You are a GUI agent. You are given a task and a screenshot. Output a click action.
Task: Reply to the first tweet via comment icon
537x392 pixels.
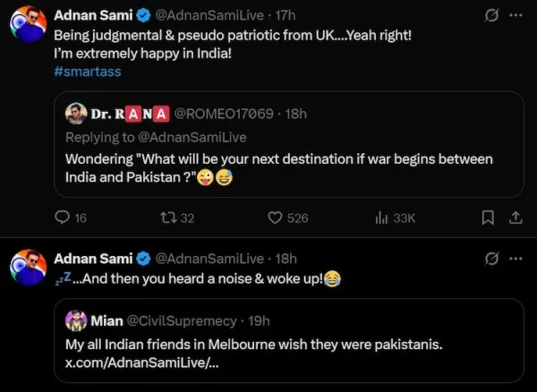coord(63,217)
